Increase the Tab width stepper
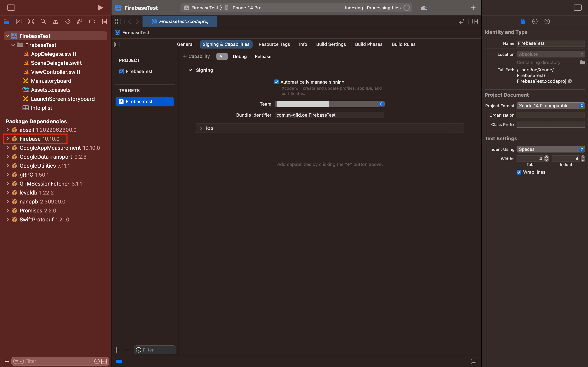This screenshot has width=588, height=367. (546, 157)
